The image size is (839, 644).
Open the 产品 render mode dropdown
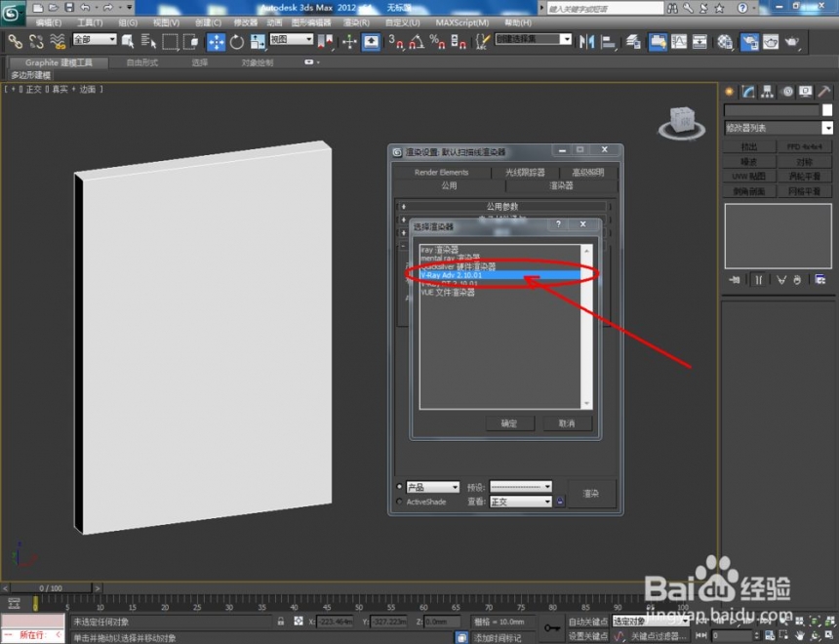432,487
